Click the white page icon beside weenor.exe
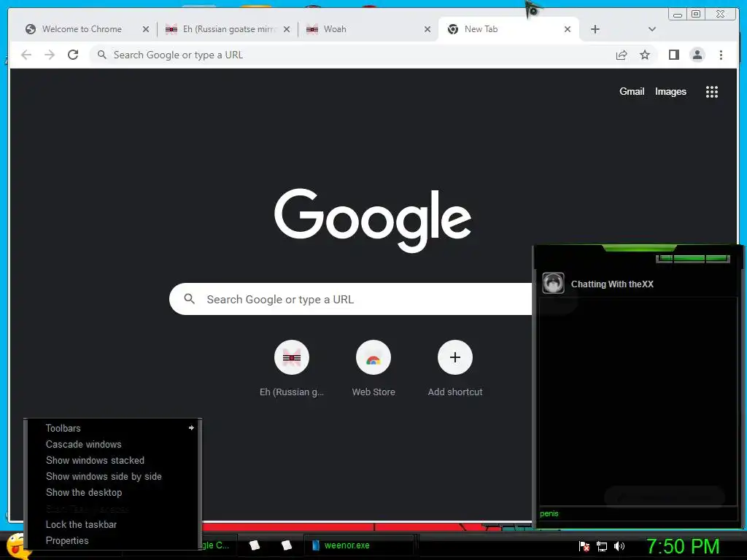The image size is (747, 560). [x=286, y=545]
